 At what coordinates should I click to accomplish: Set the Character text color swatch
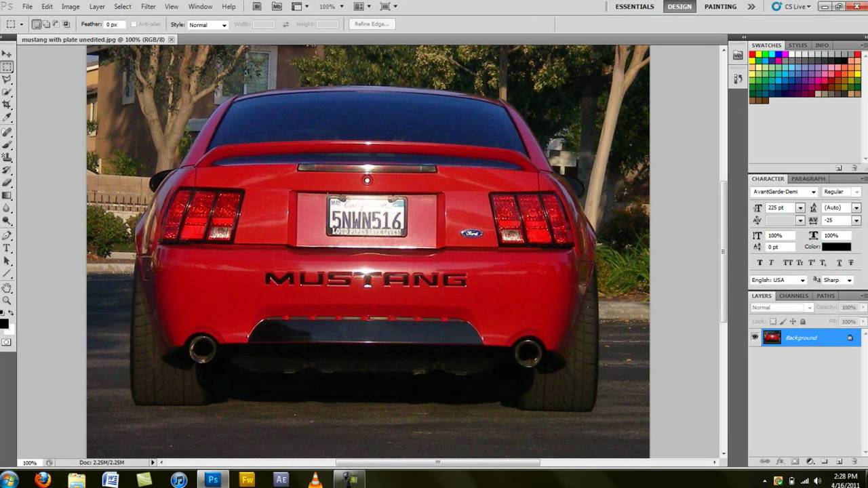click(836, 247)
